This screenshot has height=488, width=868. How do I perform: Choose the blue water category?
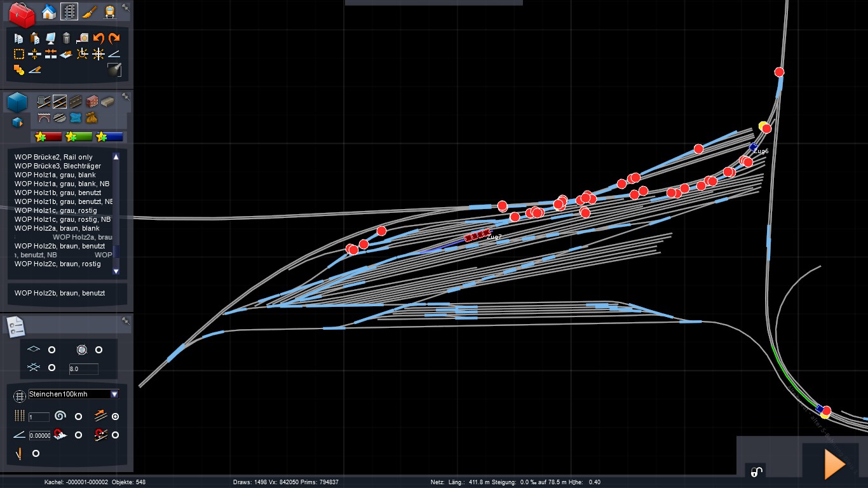[x=76, y=118]
